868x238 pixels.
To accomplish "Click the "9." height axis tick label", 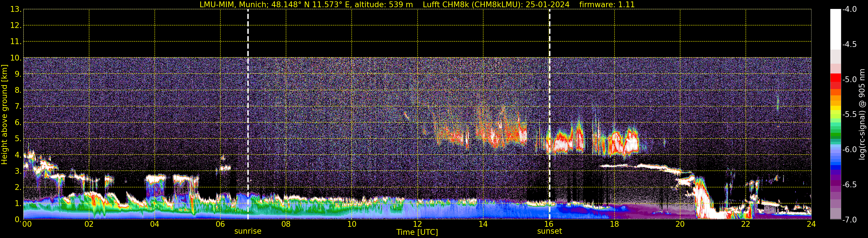I will tap(18, 74).
